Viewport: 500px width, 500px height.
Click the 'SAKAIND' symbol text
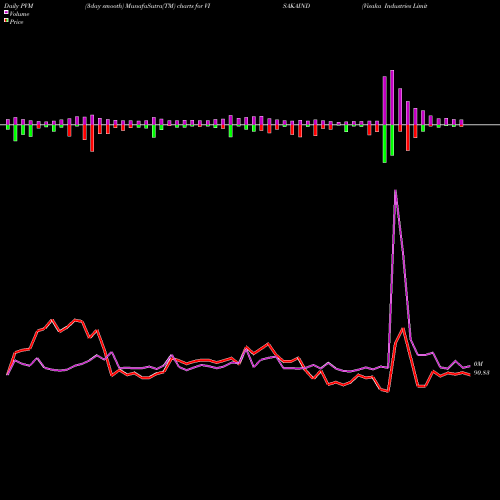[x=296, y=6]
